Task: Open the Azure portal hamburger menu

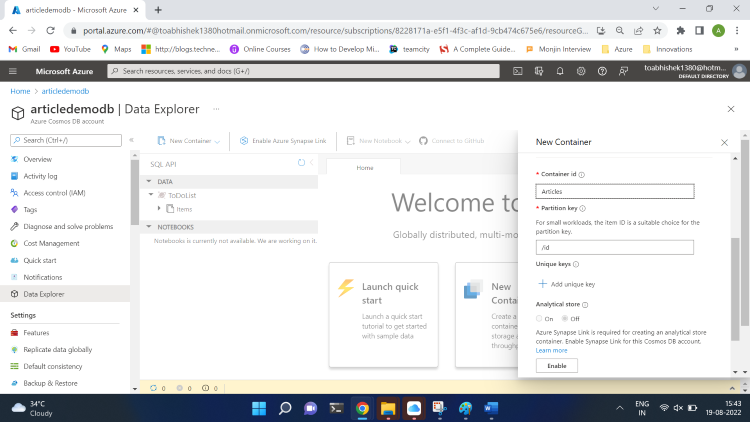Action: (x=13, y=71)
